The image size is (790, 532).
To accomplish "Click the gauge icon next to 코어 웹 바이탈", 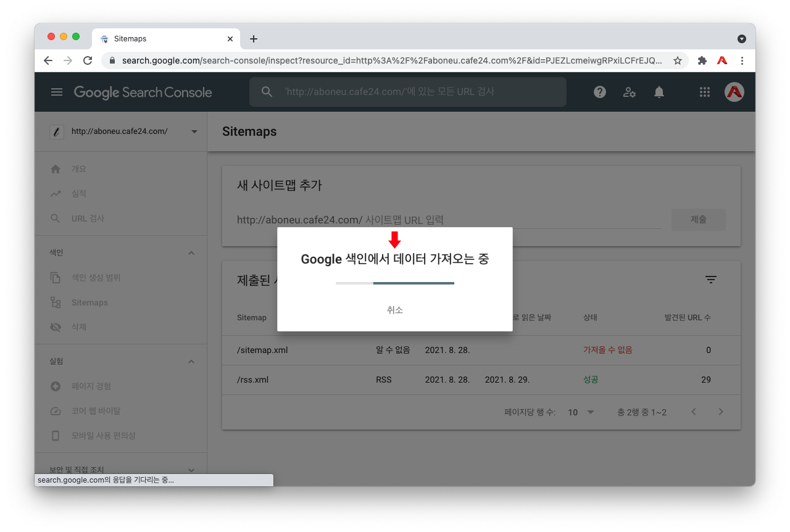I will coord(56,411).
